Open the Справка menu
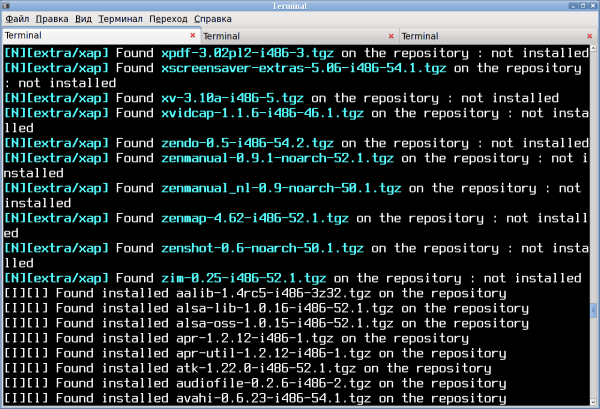The height and width of the screenshot is (409, 600). pos(213,19)
